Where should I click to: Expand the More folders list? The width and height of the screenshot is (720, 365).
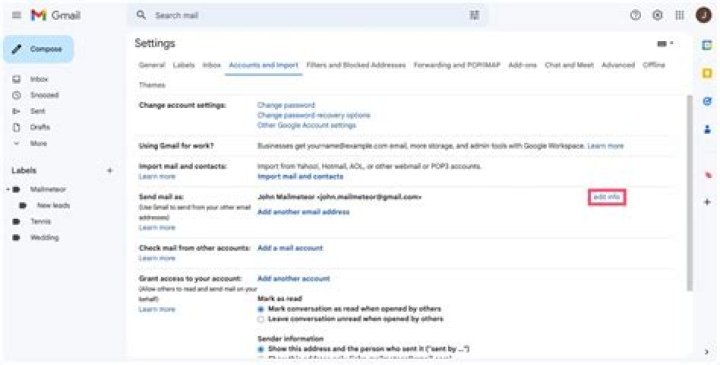(x=39, y=144)
